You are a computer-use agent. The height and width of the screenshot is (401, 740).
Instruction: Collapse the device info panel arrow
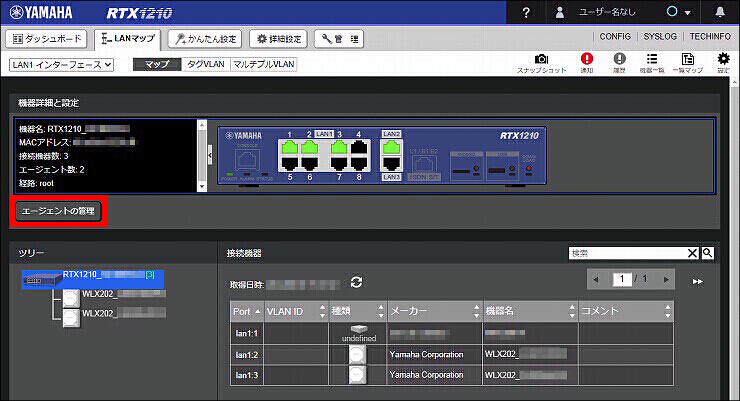coord(210,155)
